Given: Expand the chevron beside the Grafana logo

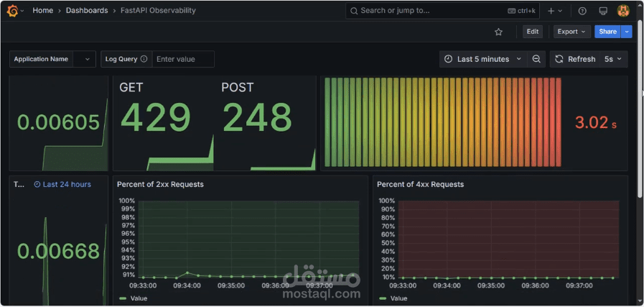Looking at the screenshot, I should point(22,11).
